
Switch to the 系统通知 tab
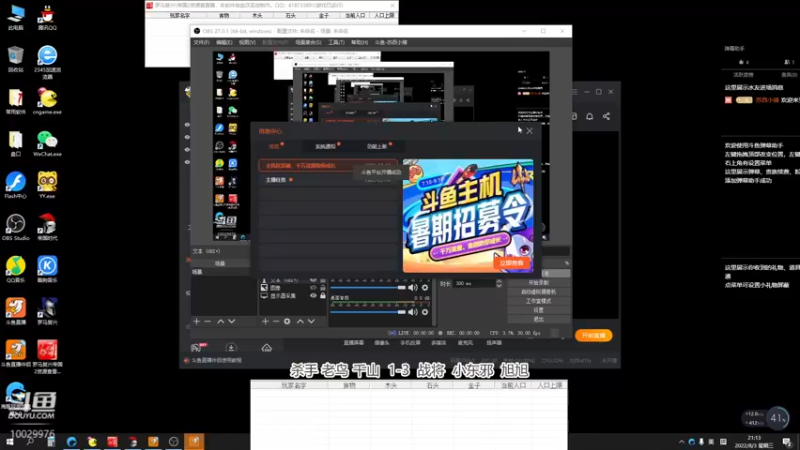[325, 146]
